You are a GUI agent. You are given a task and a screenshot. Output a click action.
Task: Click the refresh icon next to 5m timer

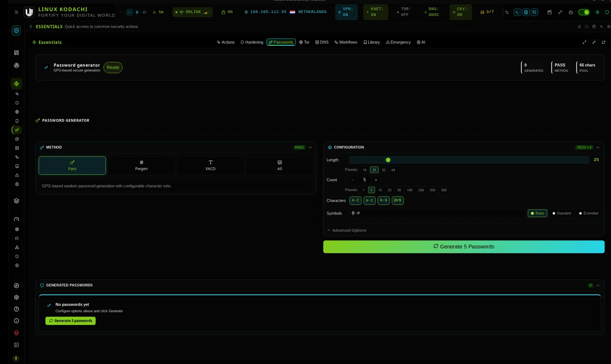(x=144, y=12)
